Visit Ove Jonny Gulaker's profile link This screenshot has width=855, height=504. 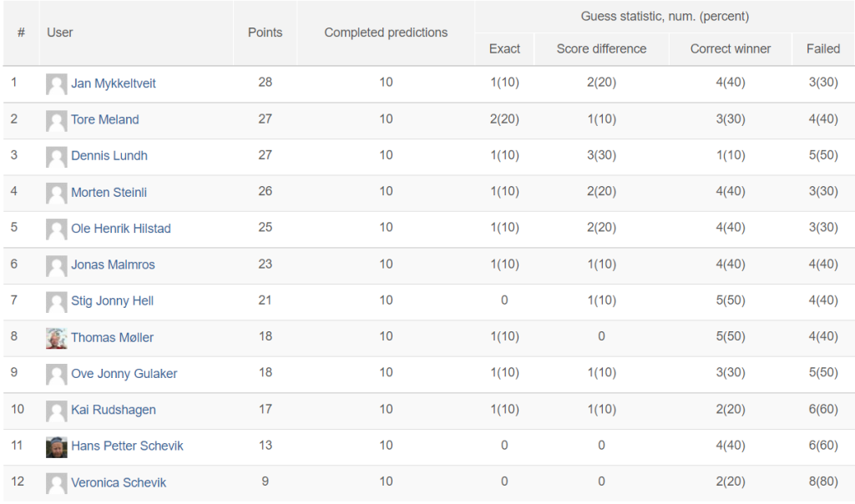(124, 374)
